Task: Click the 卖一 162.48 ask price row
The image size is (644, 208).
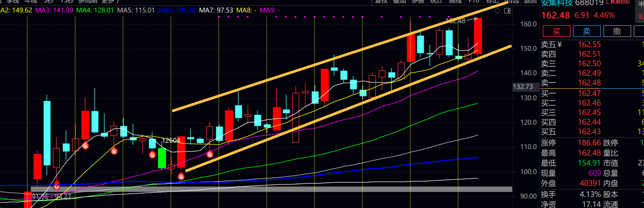Action: click(589, 83)
